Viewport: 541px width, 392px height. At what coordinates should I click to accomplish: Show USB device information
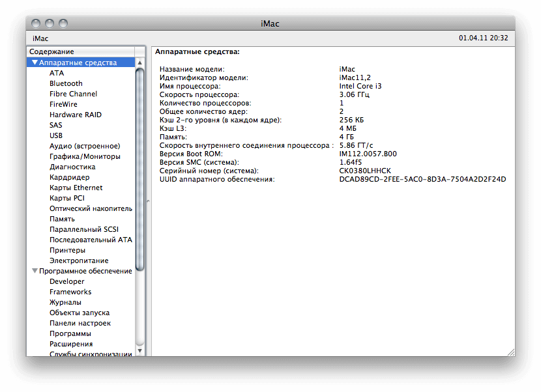tap(56, 135)
